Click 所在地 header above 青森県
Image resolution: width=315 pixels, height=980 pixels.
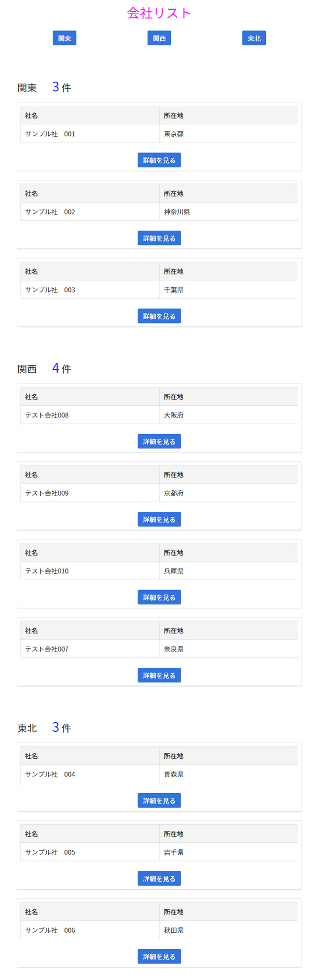pos(229,756)
